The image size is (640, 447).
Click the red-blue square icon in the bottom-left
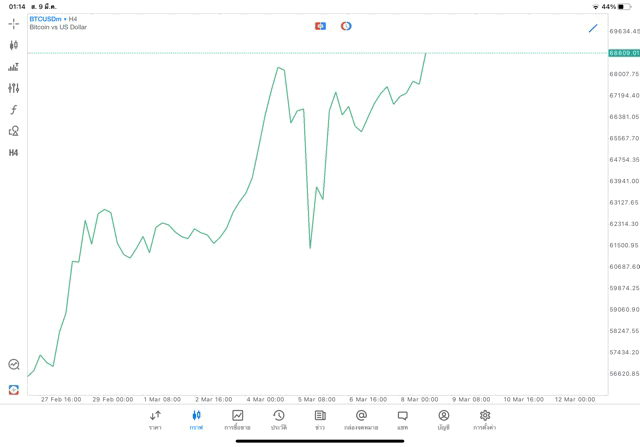(x=13, y=389)
